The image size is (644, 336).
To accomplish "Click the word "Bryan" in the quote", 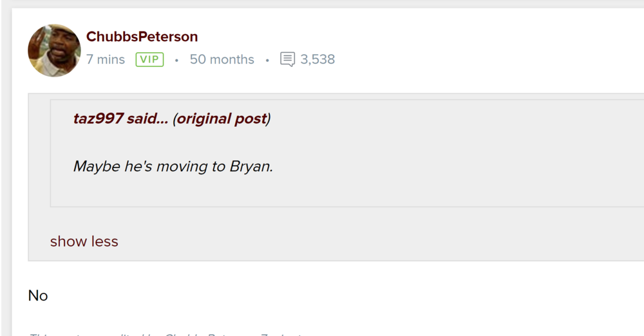I will click(x=249, y=166).
